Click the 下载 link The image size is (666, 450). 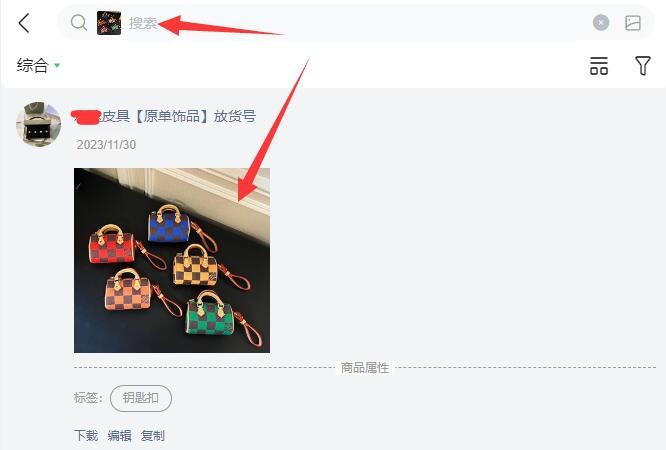click(86, 436)
